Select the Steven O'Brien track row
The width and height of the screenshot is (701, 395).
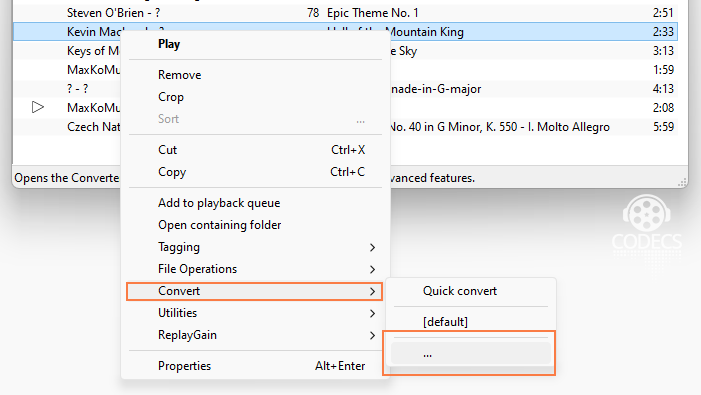(x=345, y=13)
